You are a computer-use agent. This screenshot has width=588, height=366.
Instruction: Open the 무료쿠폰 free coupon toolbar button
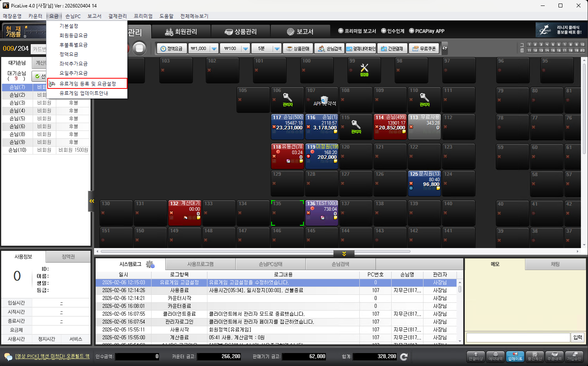pyautogui.click(x=424, y=48)
